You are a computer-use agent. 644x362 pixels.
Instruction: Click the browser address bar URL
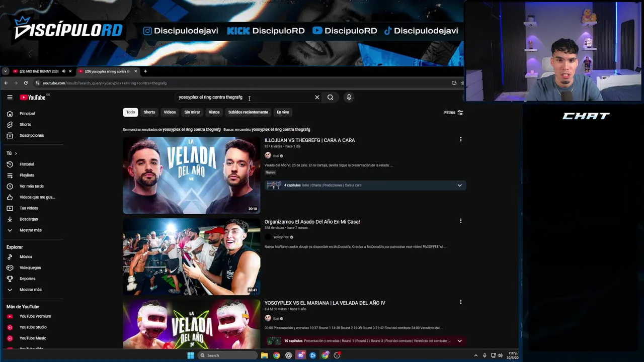coord(105,83)
